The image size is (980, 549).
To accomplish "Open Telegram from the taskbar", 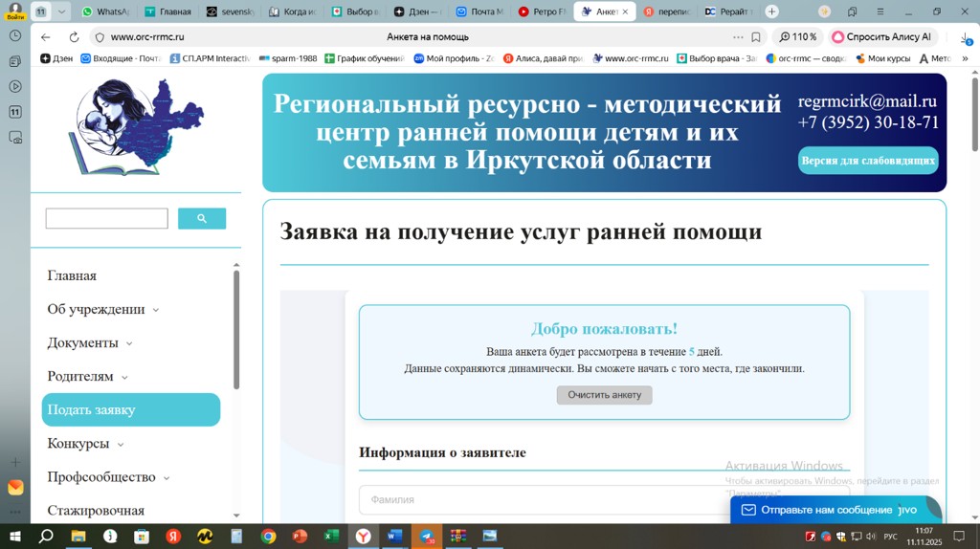I will (427, 537).
